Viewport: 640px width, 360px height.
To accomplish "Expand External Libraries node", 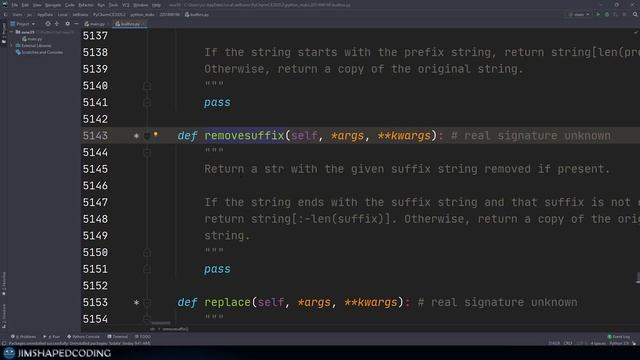I will pyautogui.click(x=12, y=46).
